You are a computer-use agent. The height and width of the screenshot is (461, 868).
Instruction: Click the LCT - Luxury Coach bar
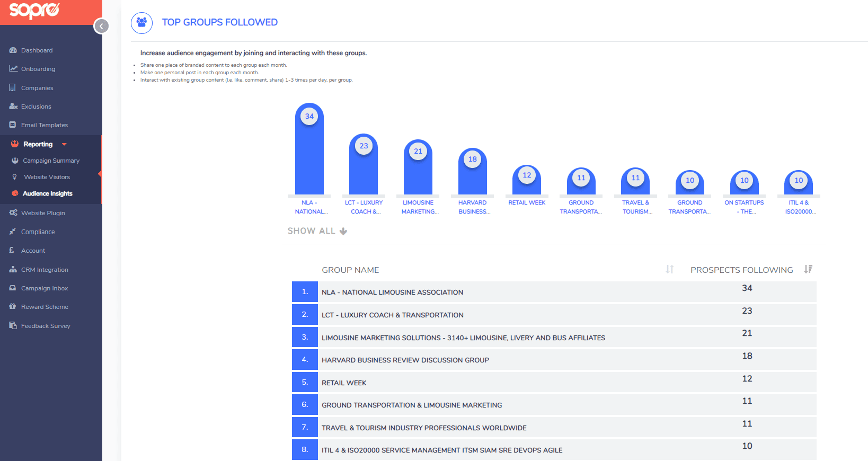click(x=364, y=164)
